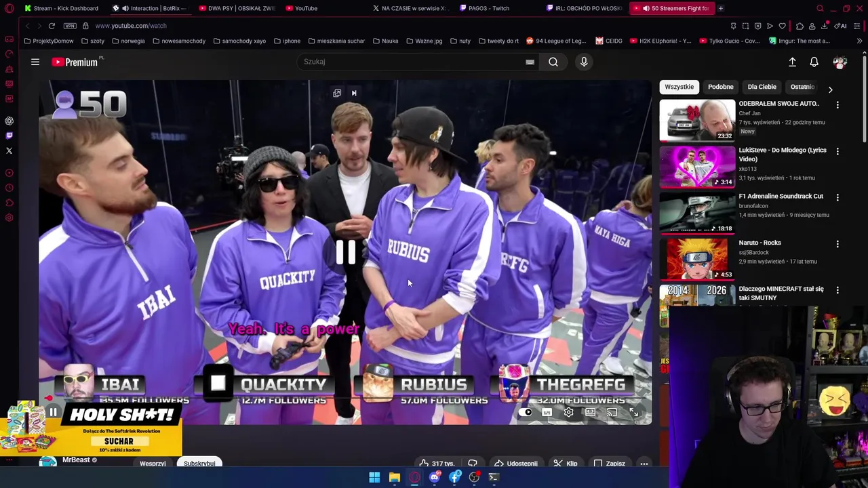Click the Naruto - Rocks video title
This screenshot has height=488, width=868.
759,243
